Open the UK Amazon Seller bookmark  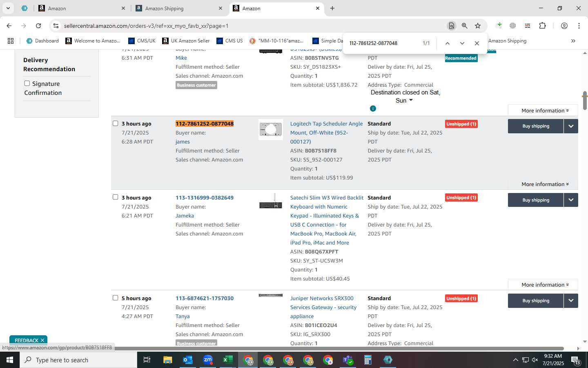point(186,41)
